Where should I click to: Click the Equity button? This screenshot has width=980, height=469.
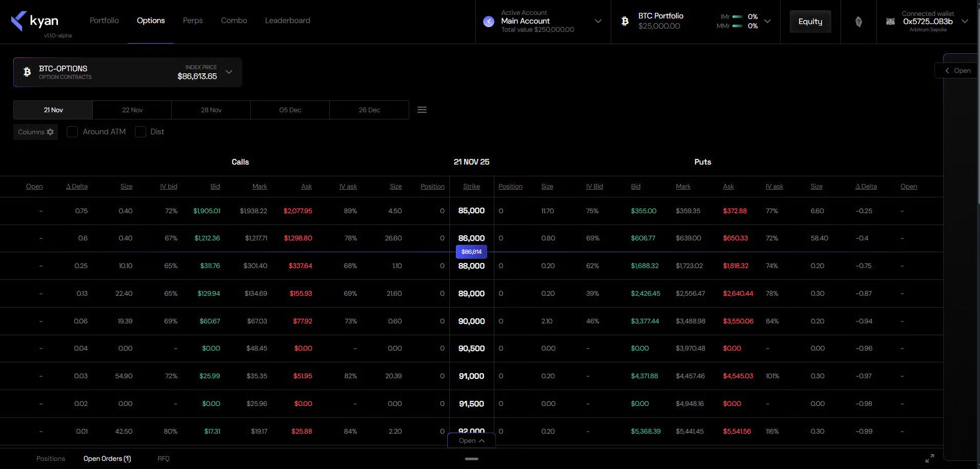point(810,22)
